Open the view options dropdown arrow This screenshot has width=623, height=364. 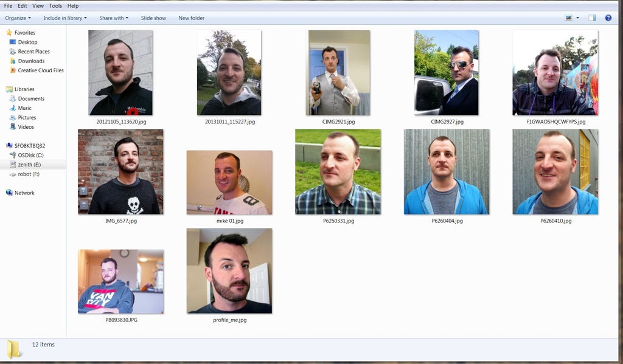[x=578, y=18]
